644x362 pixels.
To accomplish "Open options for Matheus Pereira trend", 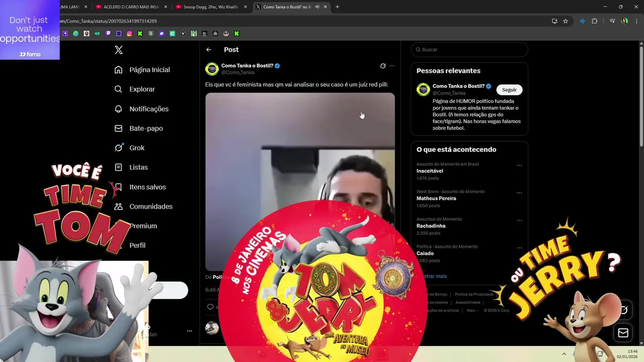I will click(x=519, y=193).
